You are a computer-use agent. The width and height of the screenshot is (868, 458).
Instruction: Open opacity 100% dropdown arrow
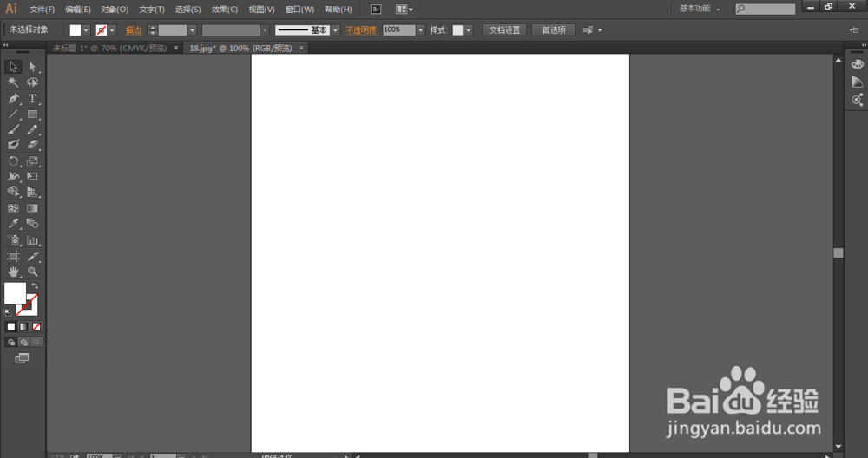pyautogui.click(x=421, y=30)
